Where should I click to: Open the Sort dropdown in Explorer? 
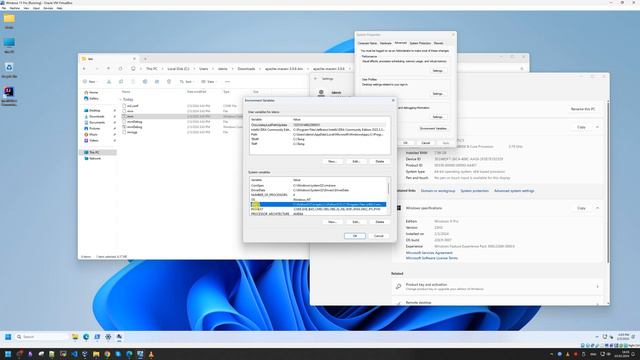click(186, 82)
